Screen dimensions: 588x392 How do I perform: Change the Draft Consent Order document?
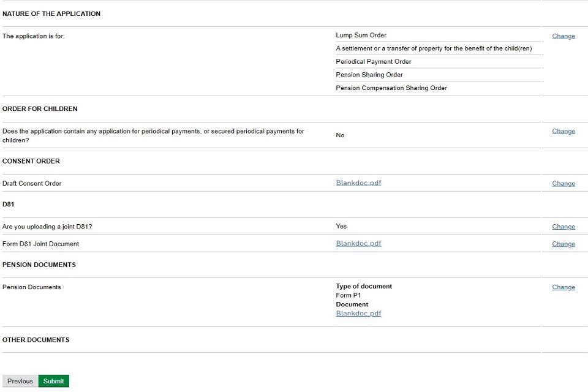563,183
